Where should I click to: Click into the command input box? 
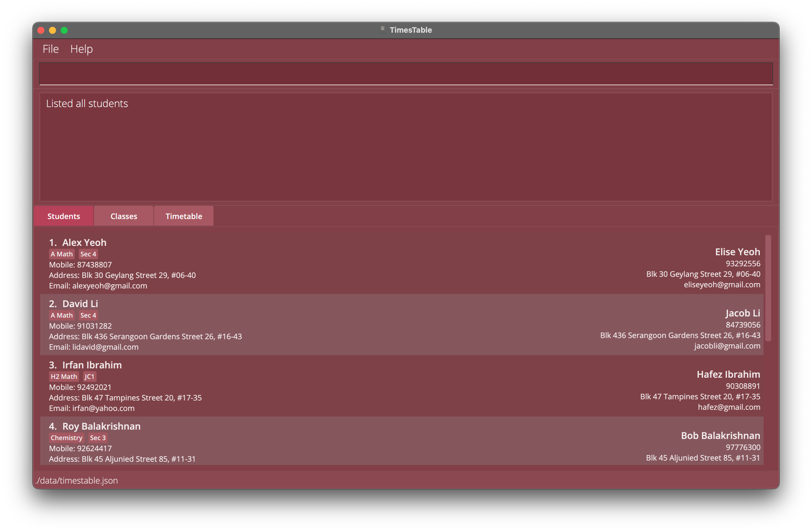(x=406, y=74)
